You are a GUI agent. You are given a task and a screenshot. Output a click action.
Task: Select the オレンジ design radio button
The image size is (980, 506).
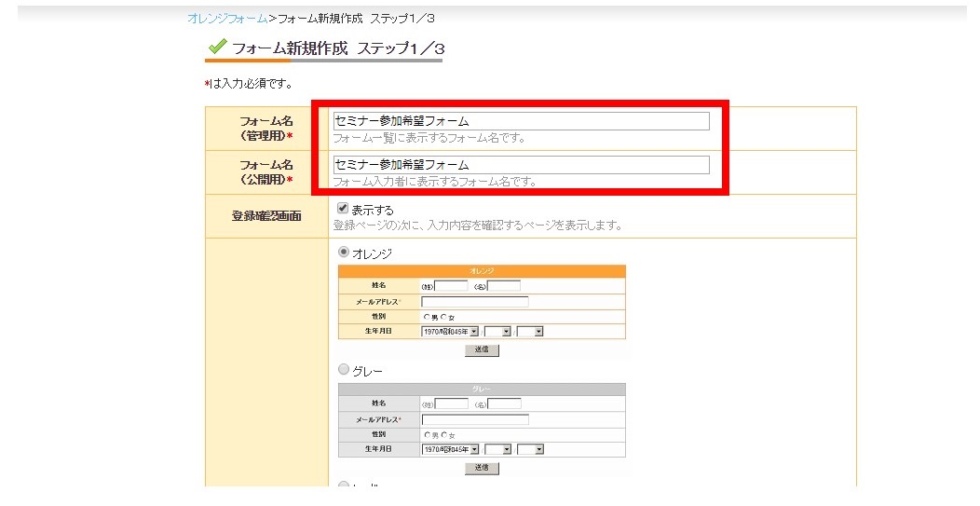point(344,253)
